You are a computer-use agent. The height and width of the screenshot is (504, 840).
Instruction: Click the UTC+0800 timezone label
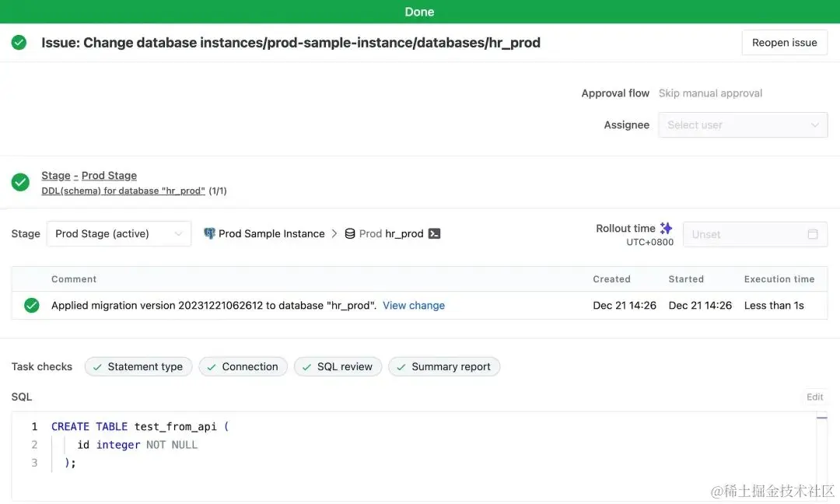click(649, 242)
